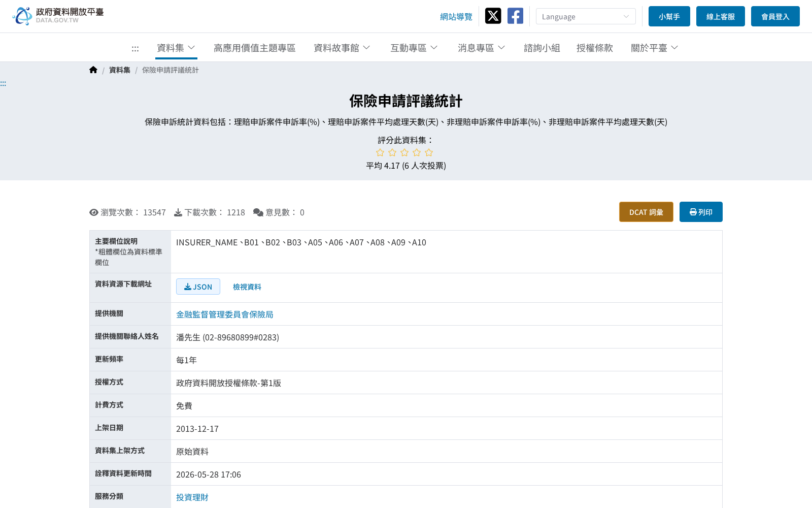
Task: Select the view count 13547
Action: (154, 212)
